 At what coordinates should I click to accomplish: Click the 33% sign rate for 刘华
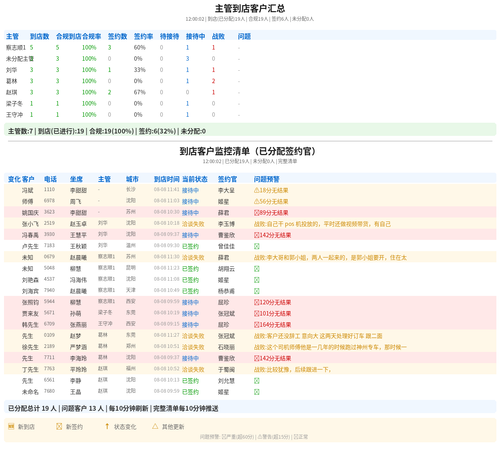tap(140, 70)
